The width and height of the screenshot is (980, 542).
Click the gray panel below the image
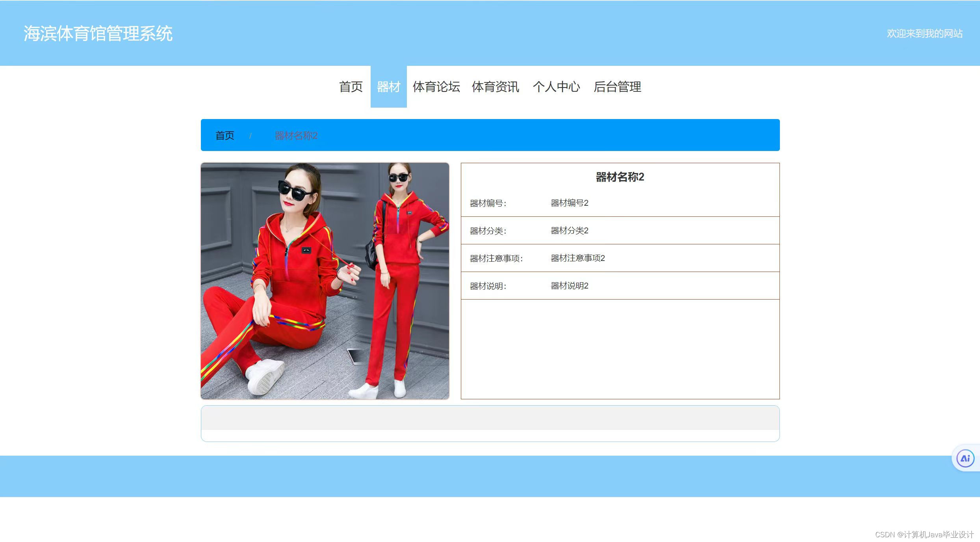point(490,418)
